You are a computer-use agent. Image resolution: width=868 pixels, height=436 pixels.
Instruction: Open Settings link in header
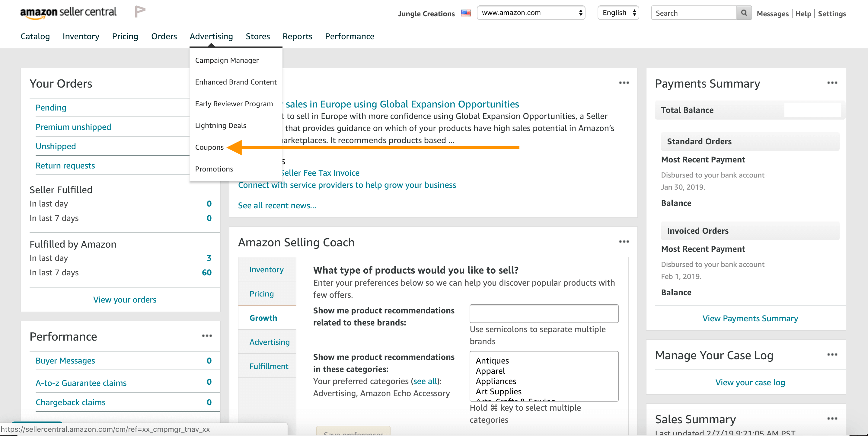831,14
